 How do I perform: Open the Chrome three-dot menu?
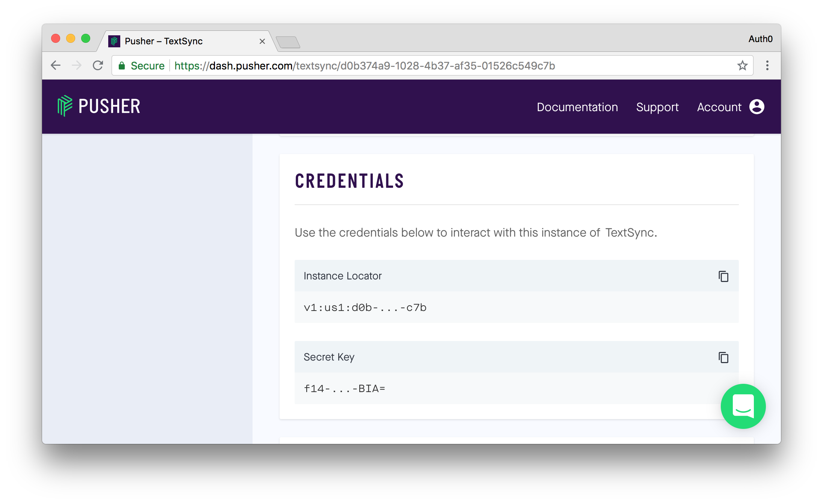(767, 66)
